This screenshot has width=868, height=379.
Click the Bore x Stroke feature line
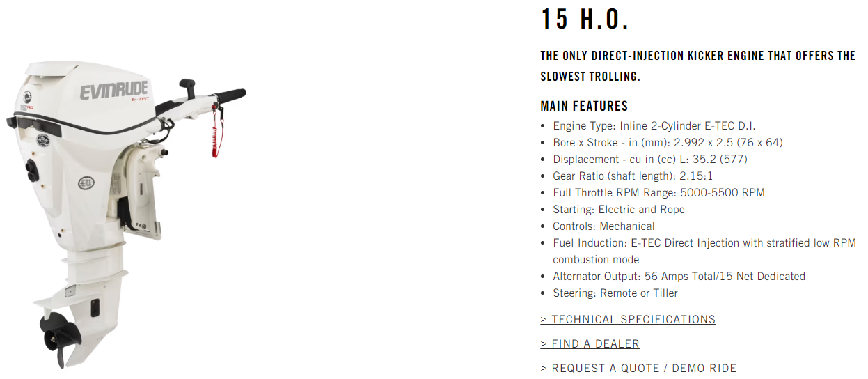pyautogui.click(x=668, y=143)
